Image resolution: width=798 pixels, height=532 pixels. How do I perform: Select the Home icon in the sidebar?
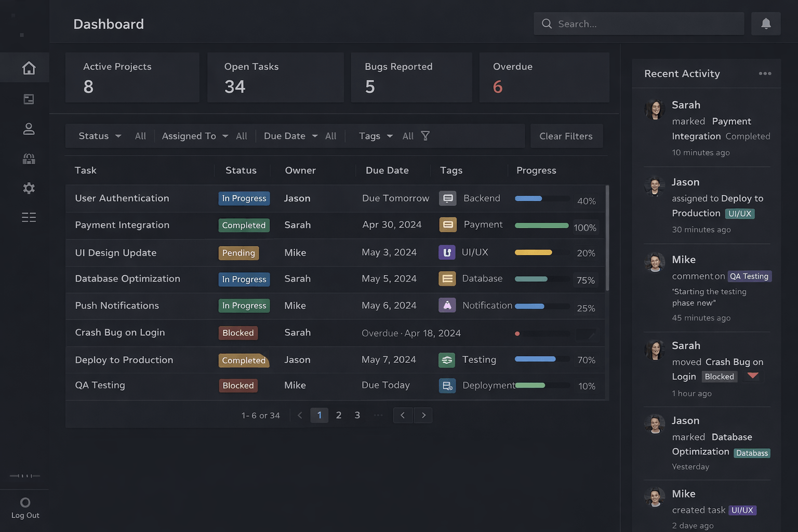[29, 68]
